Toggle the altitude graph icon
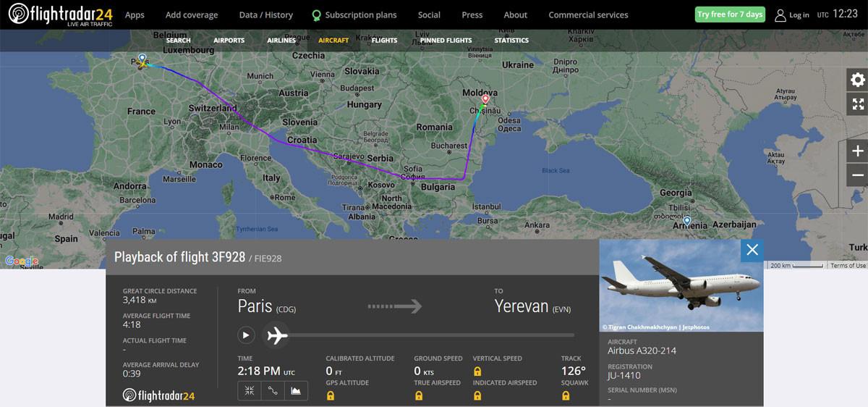The height and width of the screenshot is (407, 868). 296,390
